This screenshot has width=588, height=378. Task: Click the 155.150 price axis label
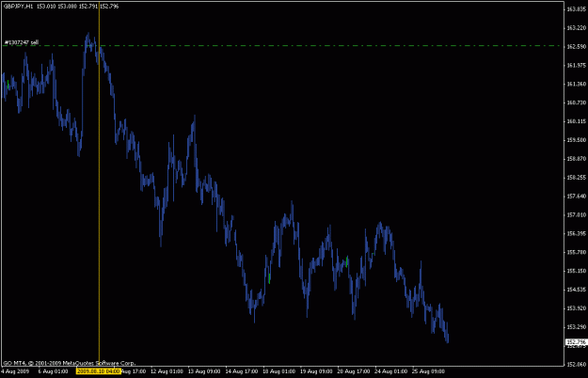(x=576, y=271)
